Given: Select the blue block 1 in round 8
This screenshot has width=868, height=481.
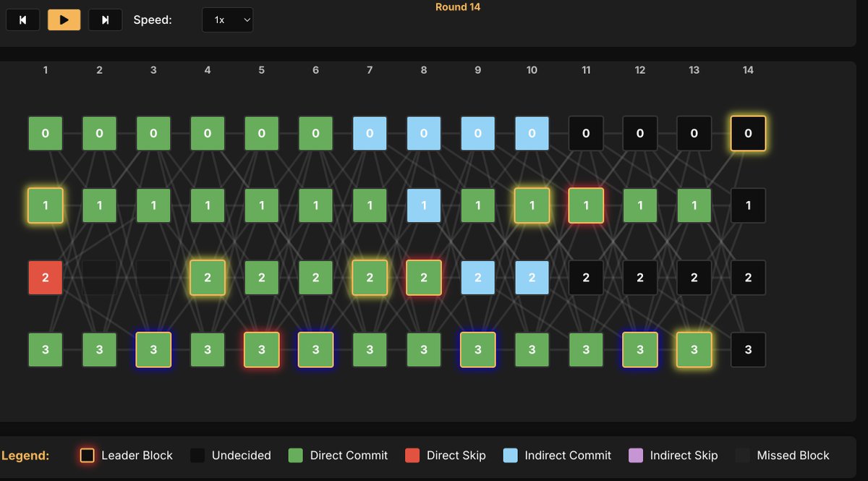Looking at the screenshot, I should click(x=424, y=205).
